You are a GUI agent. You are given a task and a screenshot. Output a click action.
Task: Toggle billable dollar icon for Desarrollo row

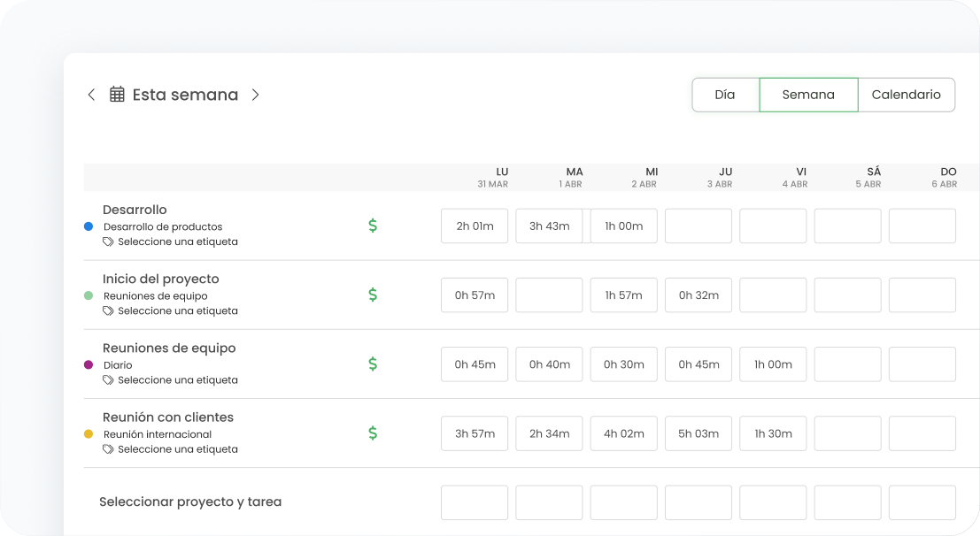(x=373, y=226)
